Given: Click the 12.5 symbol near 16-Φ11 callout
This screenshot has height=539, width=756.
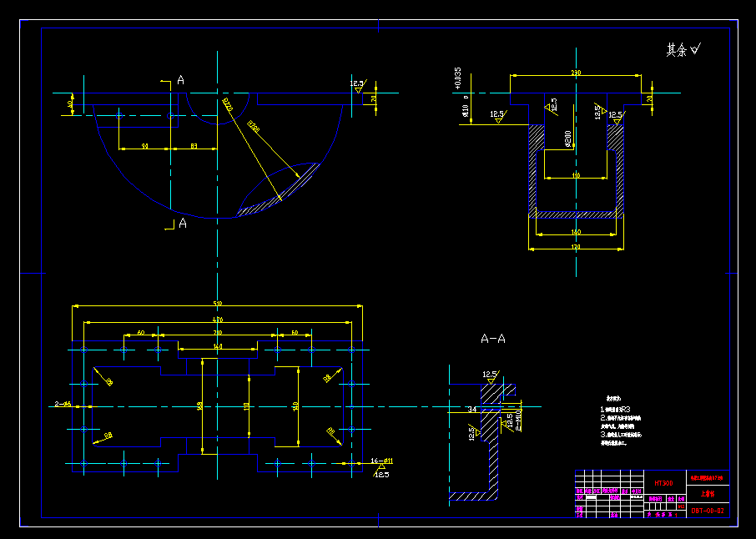Looking at the screenshot, I should point(380,473).
